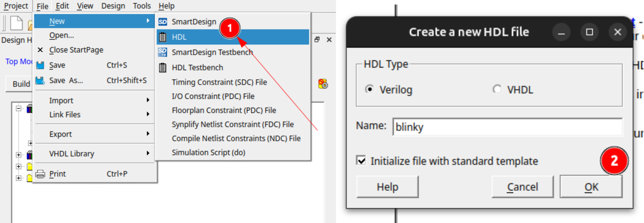
Task: Choose Timing Constraint (SDC) File
Action: pyautogui.click(x=219, y=82)
